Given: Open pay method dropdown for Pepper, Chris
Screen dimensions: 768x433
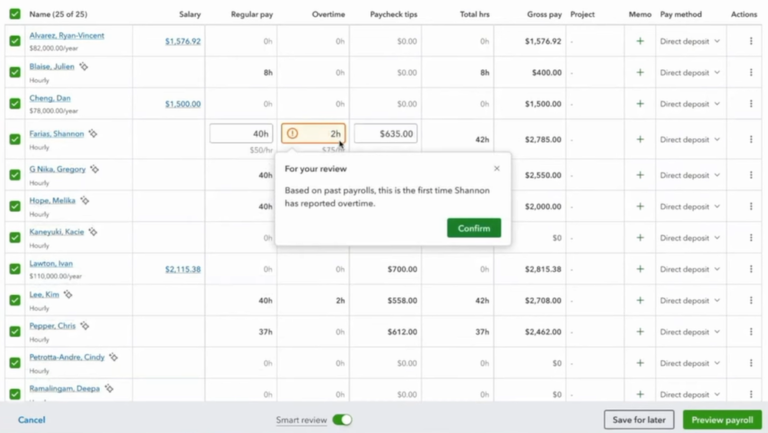Looking at the screenshot, I should tap(690, 332).
